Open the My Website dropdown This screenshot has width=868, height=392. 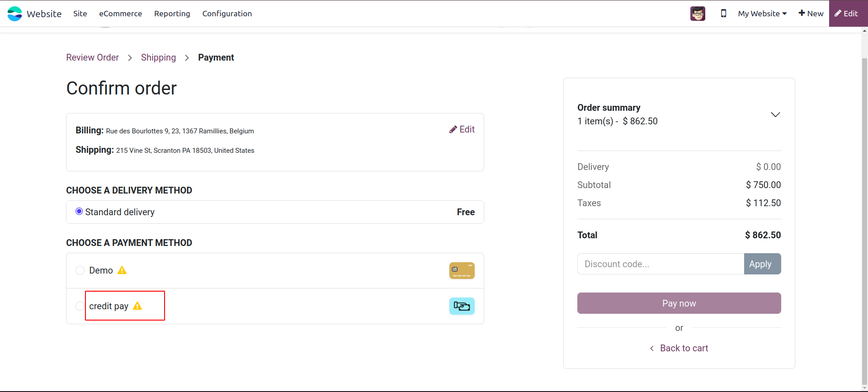click(762, 14)
